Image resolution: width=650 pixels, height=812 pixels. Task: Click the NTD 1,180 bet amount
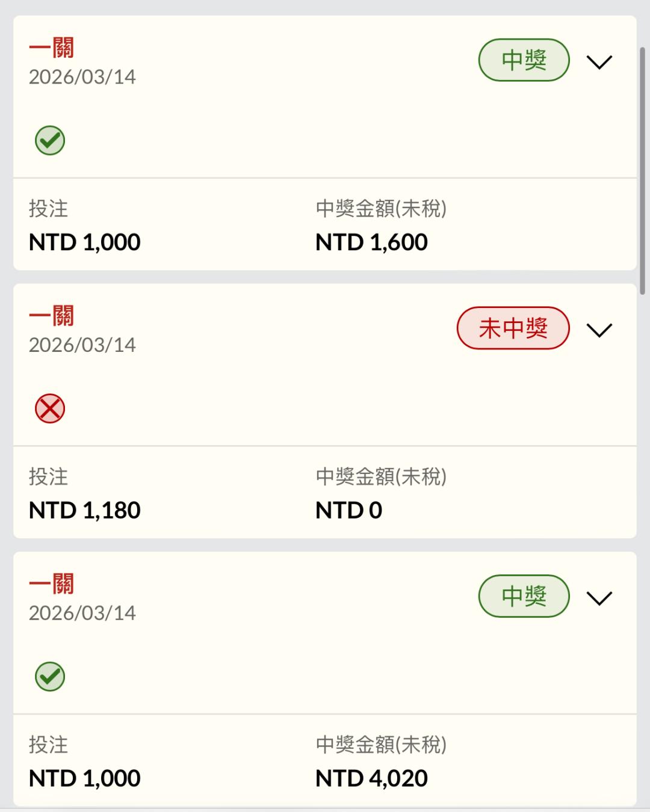click(85, 511)
